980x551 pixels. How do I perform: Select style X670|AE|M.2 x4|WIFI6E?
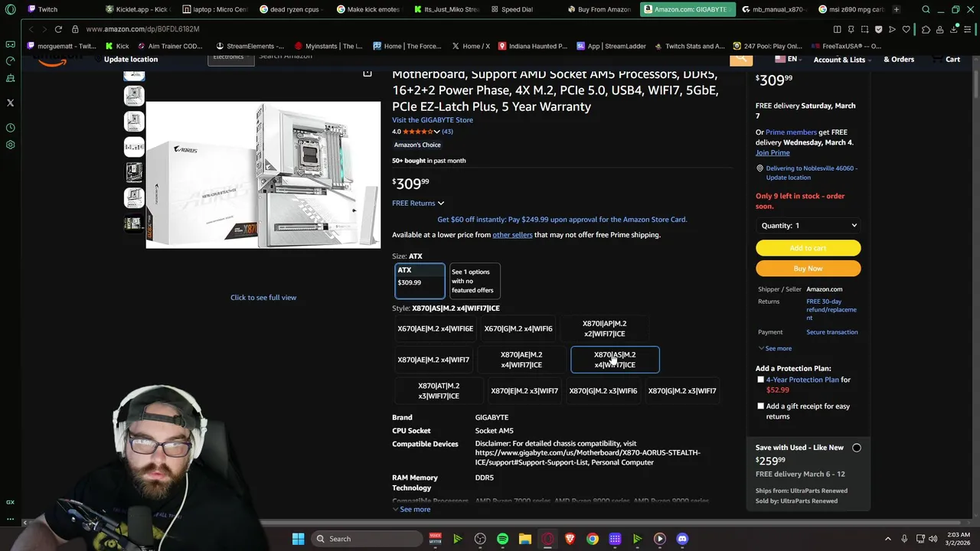click(435, 328)
